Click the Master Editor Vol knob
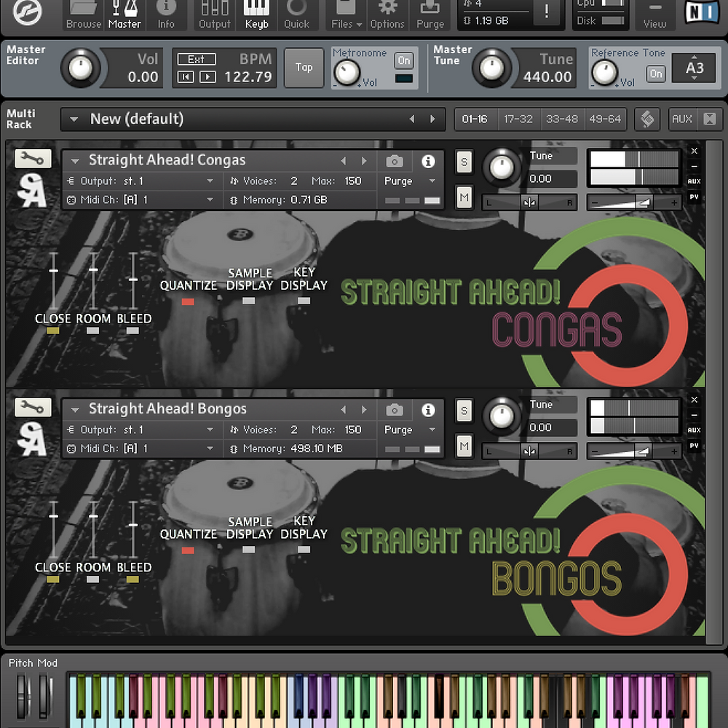Image resolution: width=728 pixels, height=728 pixels. tap(80, 68)
